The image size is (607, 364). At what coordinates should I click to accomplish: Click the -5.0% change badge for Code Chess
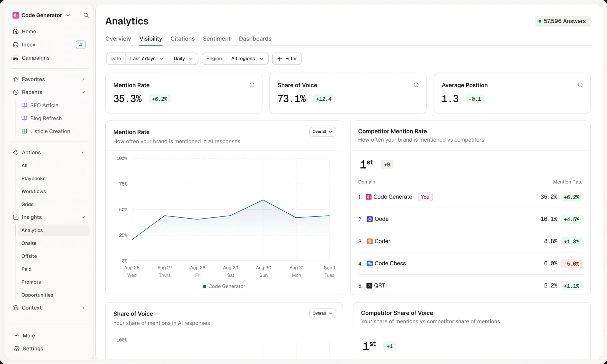click(572, 264)
